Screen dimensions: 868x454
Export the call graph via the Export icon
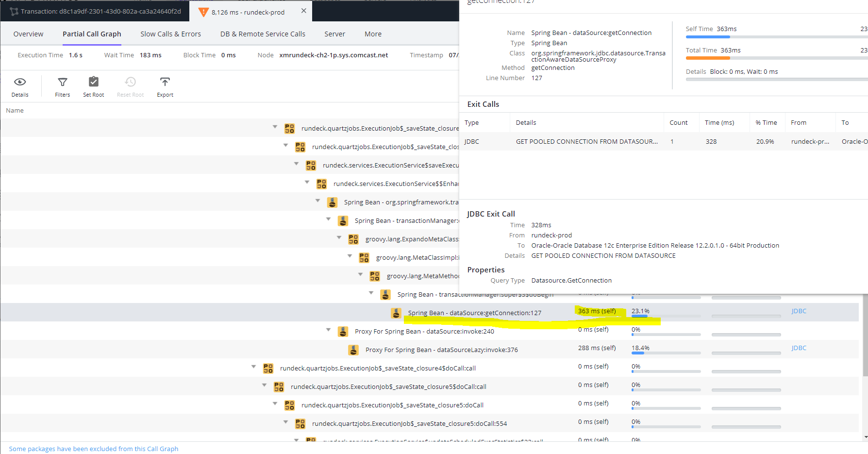click(x=165, y=86)
